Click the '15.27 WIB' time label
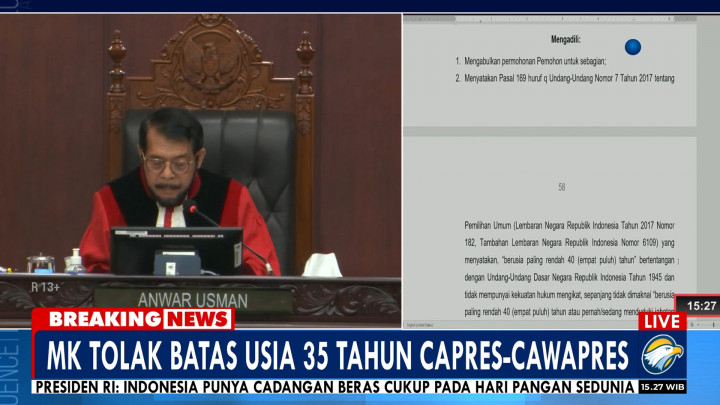The image size is (720, 405). tap(662, 387)
